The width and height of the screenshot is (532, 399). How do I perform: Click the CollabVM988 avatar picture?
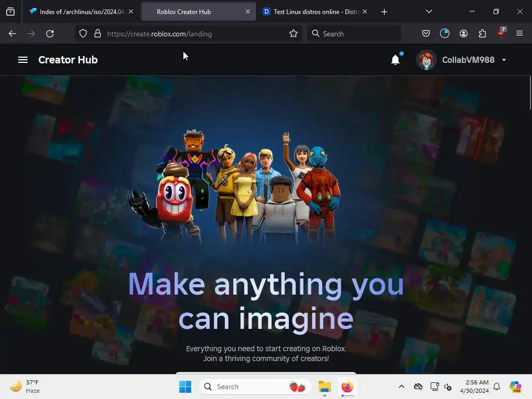[x=426, y=60]
